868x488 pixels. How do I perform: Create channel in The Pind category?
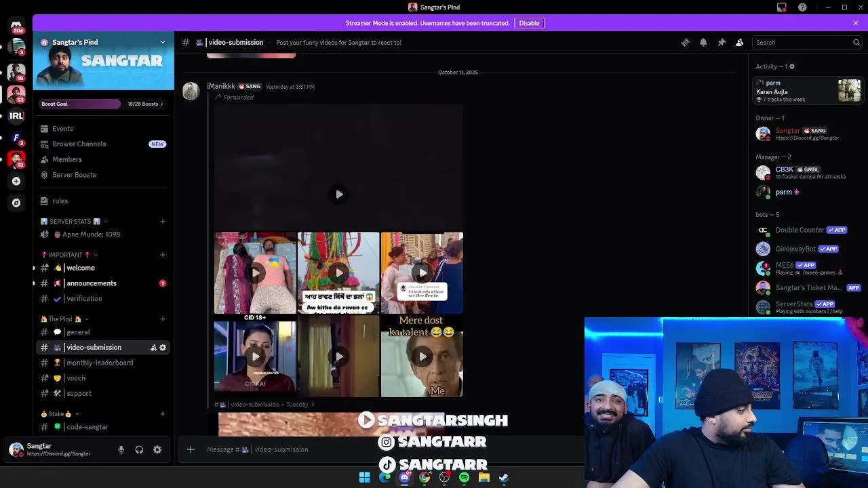click(163, 319)
